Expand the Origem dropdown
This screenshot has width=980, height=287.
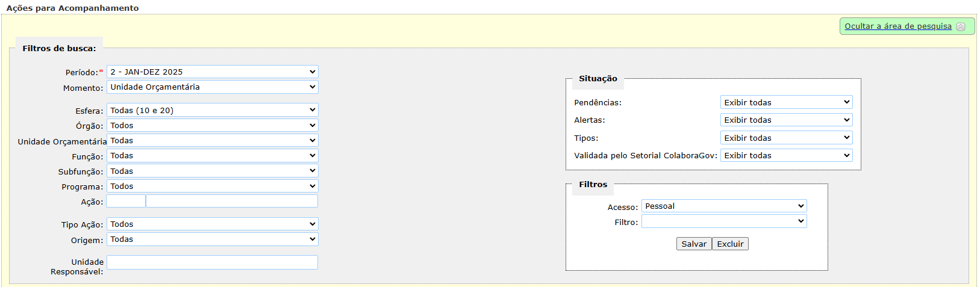tap(212, 239)
